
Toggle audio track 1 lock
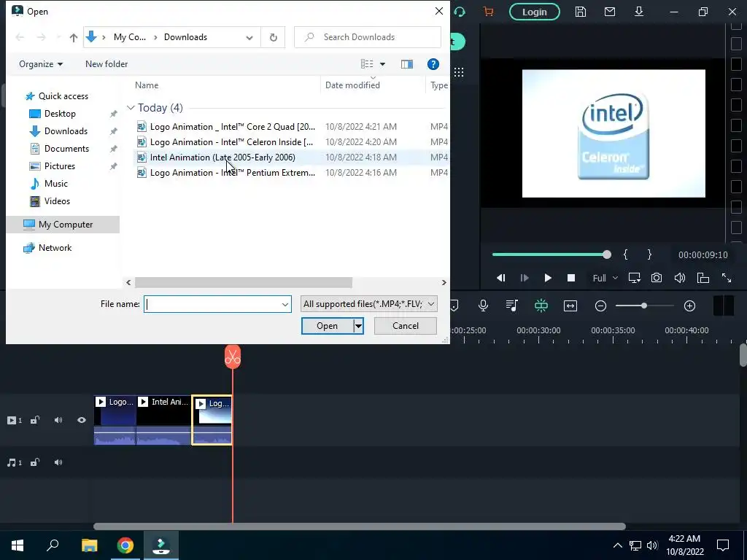[x=35, y=462]
